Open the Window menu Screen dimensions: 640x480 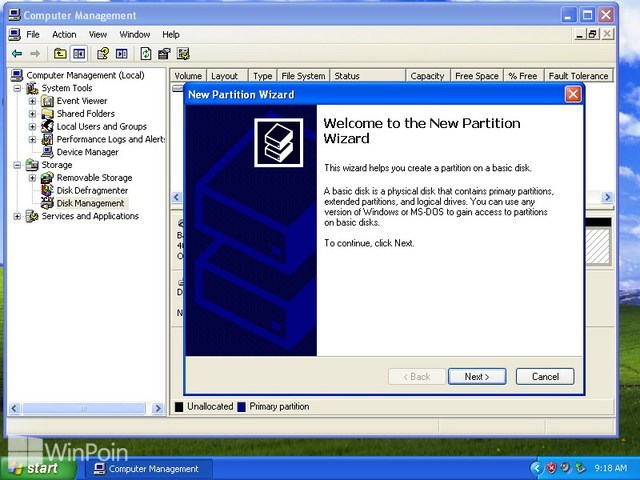pos(135,35)
